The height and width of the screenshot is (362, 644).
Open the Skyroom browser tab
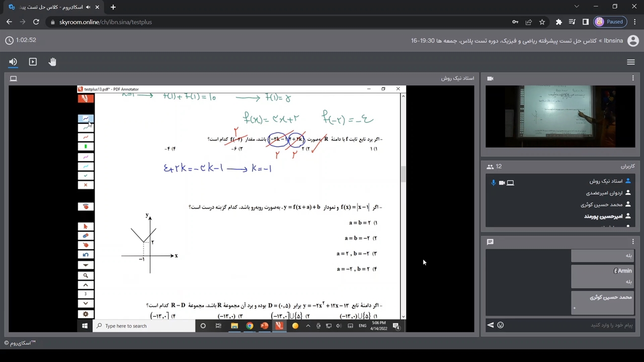coord(50,7)
